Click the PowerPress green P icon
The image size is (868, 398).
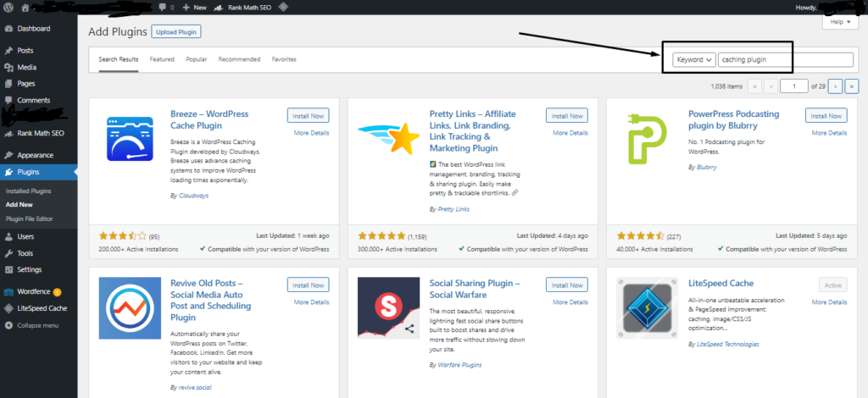click(648, 139)
